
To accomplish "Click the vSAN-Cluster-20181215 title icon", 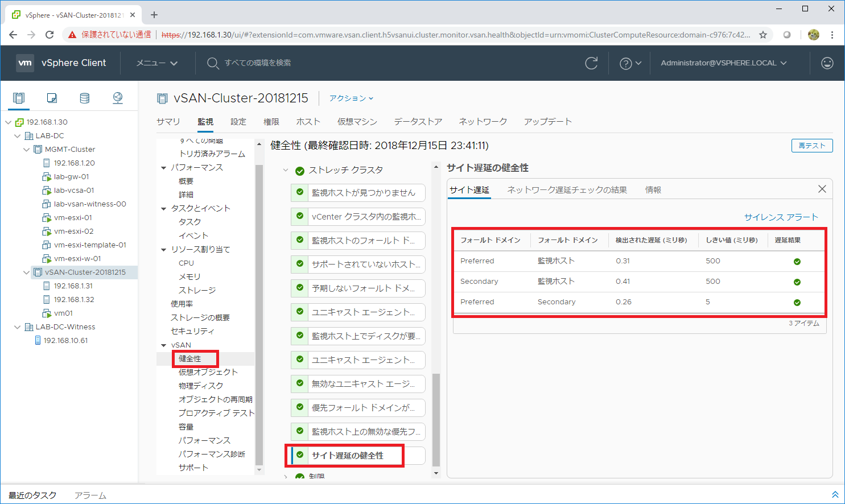I will (162, 98).
